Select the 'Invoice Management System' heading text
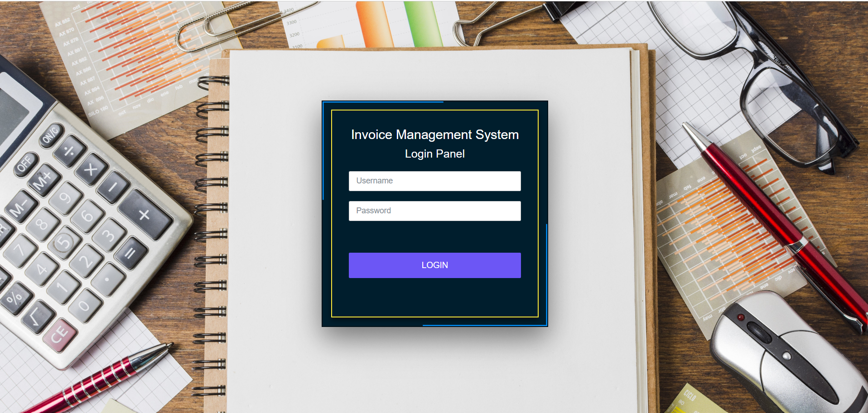 pyautogui.click(x=434, y=135)
